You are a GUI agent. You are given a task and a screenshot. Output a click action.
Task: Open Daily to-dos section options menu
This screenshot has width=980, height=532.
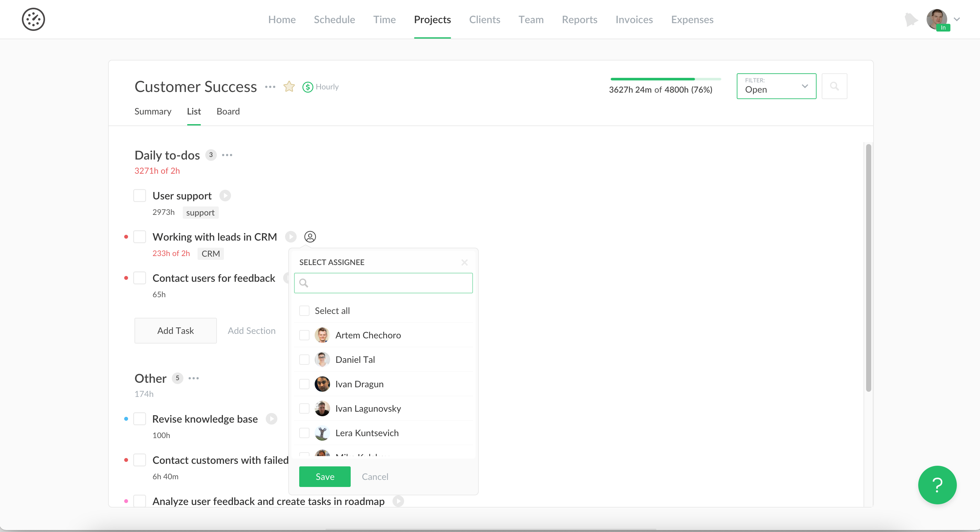[227, 155]
